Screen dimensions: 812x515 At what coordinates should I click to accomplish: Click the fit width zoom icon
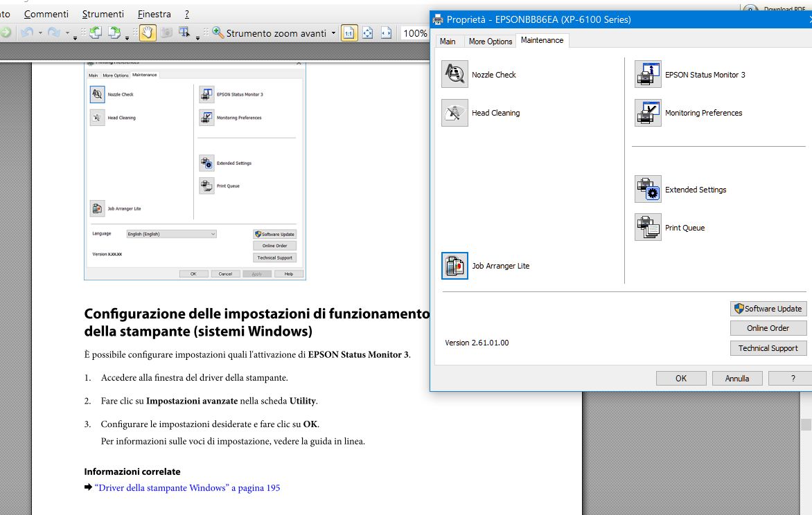387,33
